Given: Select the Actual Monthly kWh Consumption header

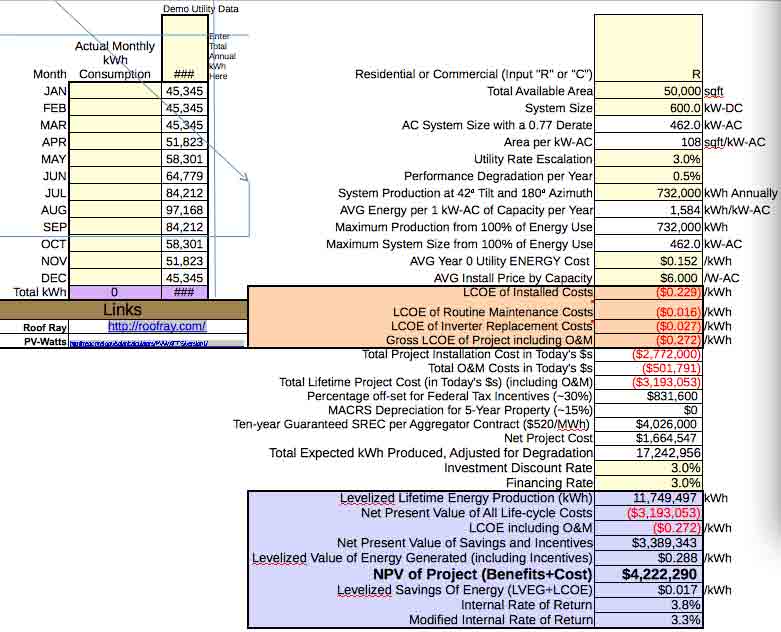Looking at the screenshot, I should [x=115, y=60].
